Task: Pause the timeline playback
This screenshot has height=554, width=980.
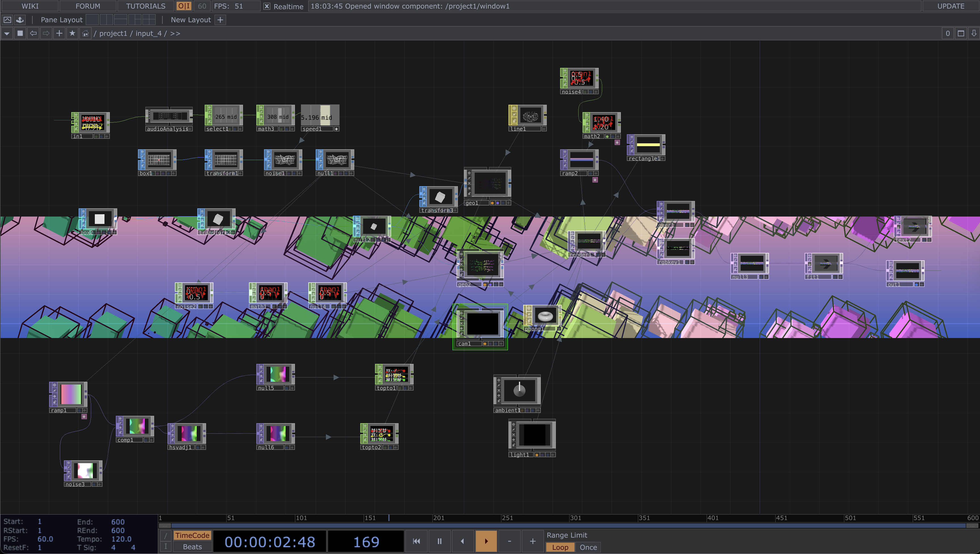Action: click(x=439, y=541)
